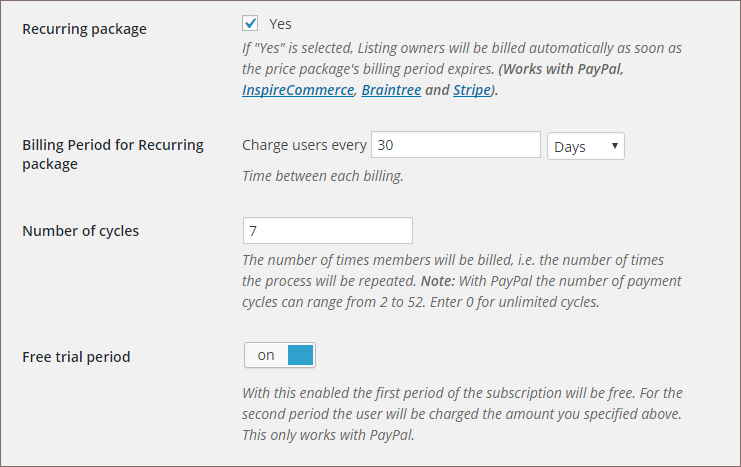The width and height of the screenshot is (741, 467).
Task: Click the "Recurring package" setting label
Action: (x=84, y=29)
